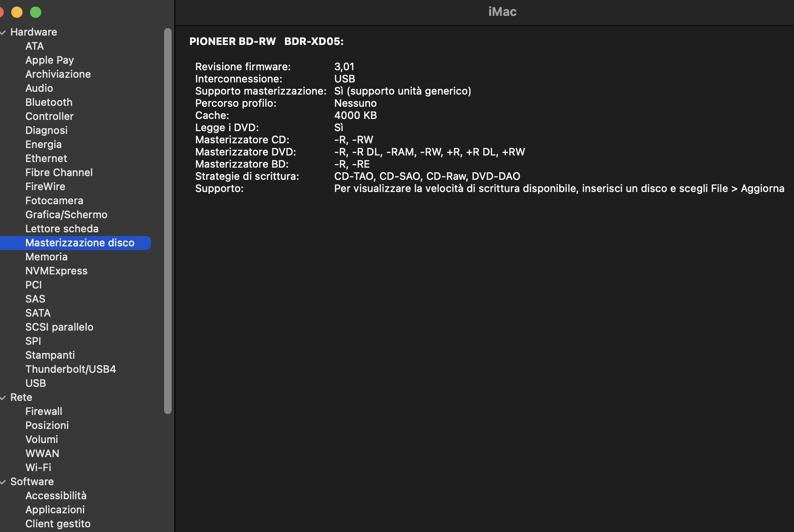
Task: Select SATA in the hardware list
Action: [38, 313]
